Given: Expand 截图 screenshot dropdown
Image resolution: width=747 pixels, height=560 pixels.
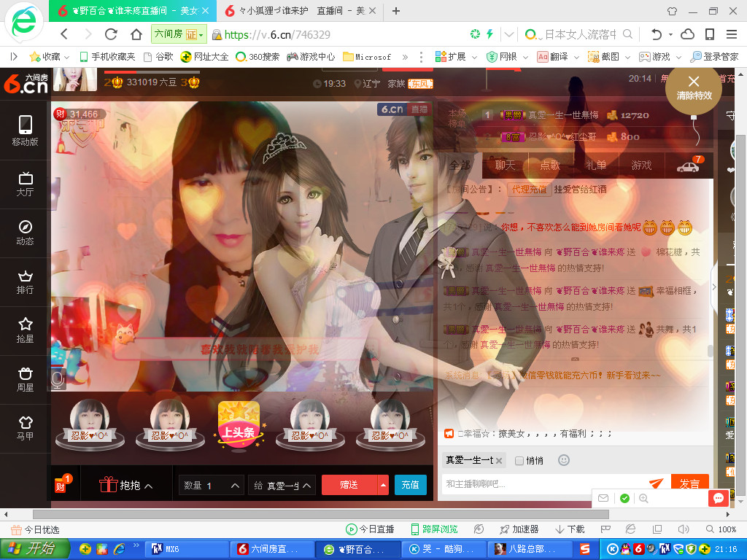Looking at the screenshot, I should 627,57.
